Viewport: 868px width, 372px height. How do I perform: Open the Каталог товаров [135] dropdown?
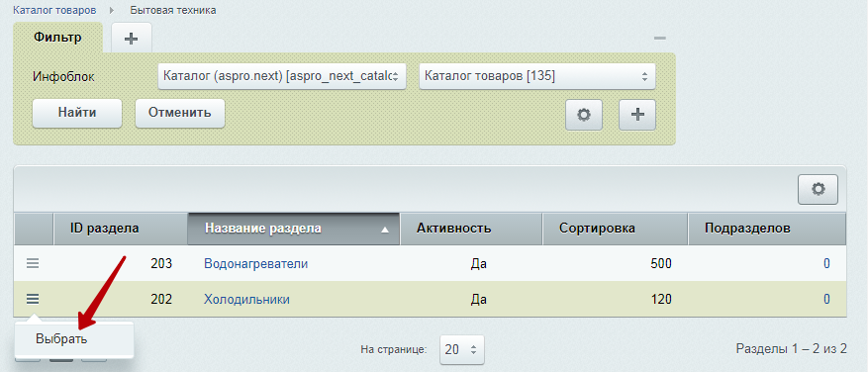(x=537, y=76)
